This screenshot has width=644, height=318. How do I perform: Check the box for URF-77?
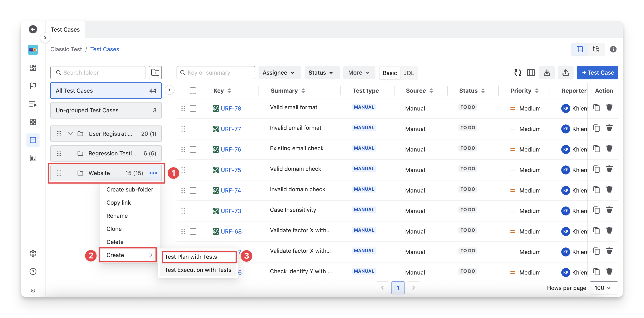coord(193,129)
